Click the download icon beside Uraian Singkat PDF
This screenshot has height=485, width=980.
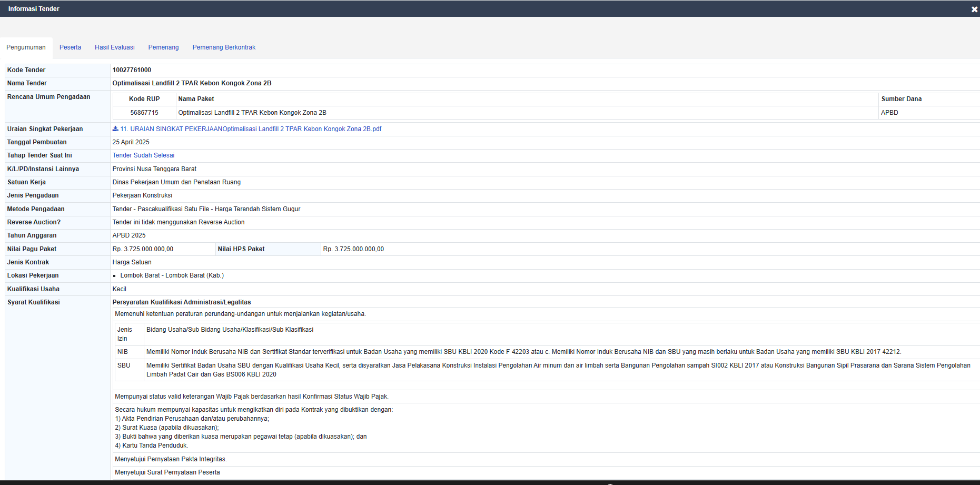click(x=115, y=128)
